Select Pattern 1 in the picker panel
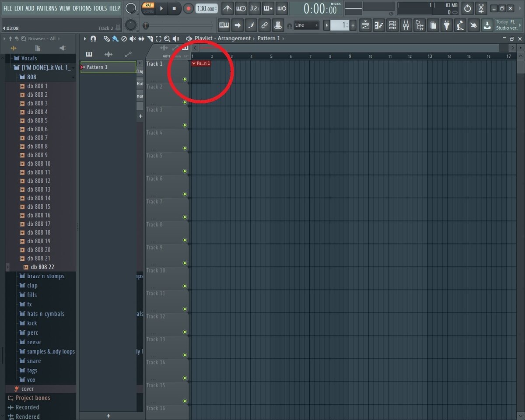Screen dimensions: 525x420 tap(108, 67)
